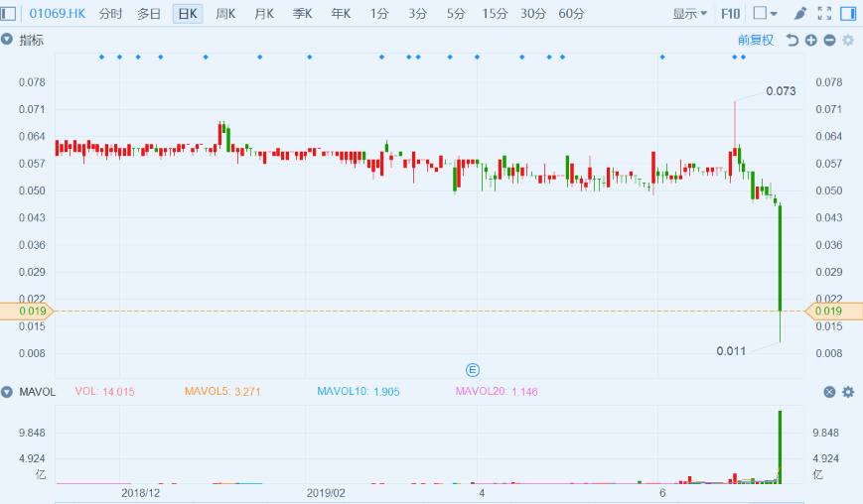Click the 前复权 adjustment option

coord(755,40)
